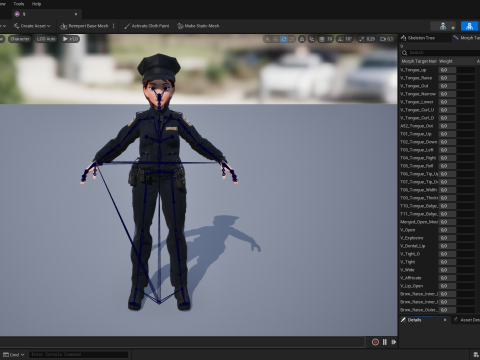
Task: Select the A52_Tongue_Out morph target
Action: 417,126
